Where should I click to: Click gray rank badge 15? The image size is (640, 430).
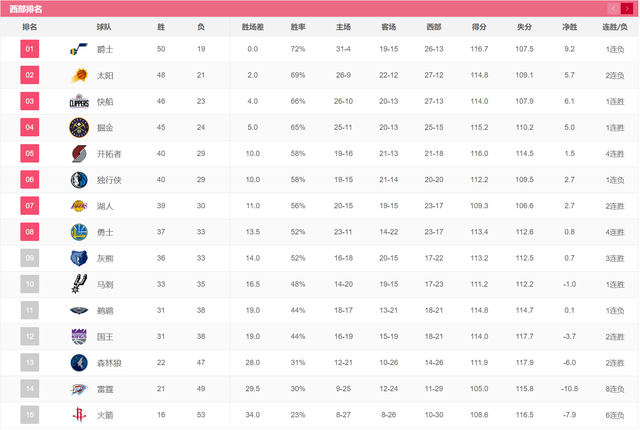[x=30, y=414]
